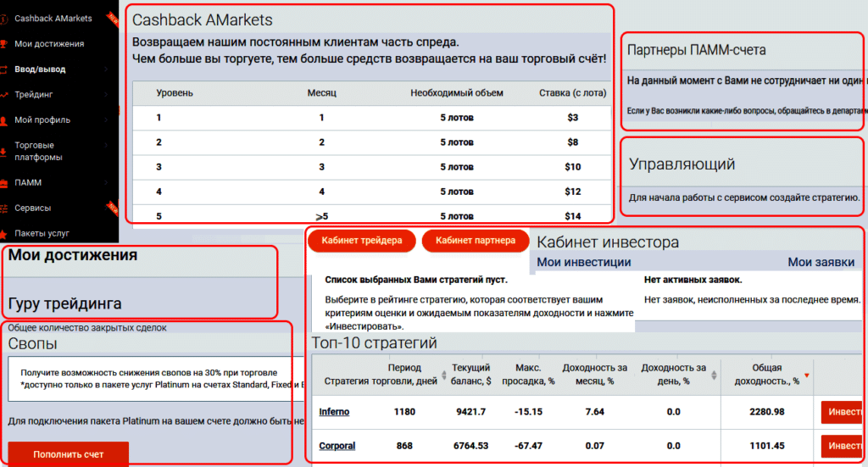Expand the ПАММ chevron in sidebar

pos(106,182)
